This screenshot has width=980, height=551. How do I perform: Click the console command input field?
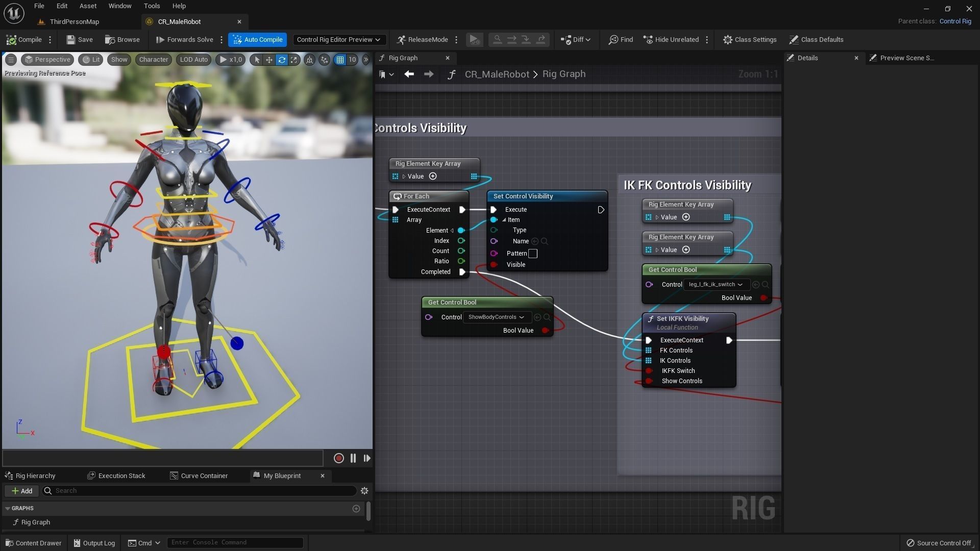point(235,542)
